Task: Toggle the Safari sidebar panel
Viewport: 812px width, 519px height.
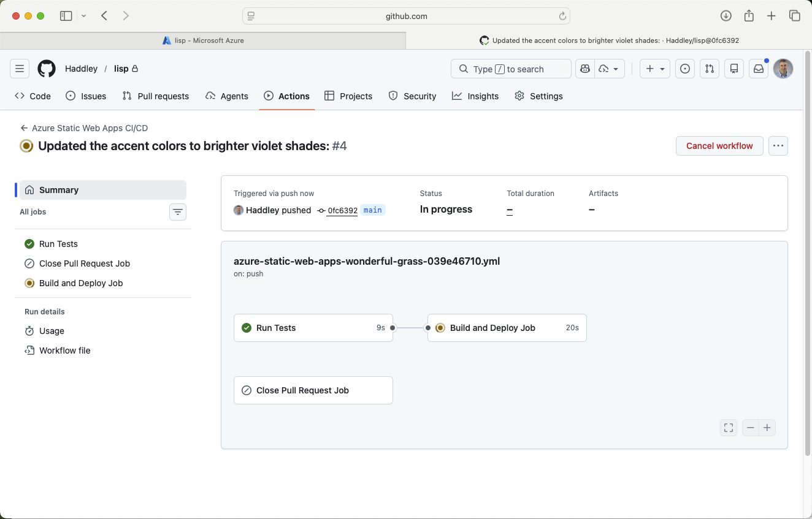Action: 66,16
